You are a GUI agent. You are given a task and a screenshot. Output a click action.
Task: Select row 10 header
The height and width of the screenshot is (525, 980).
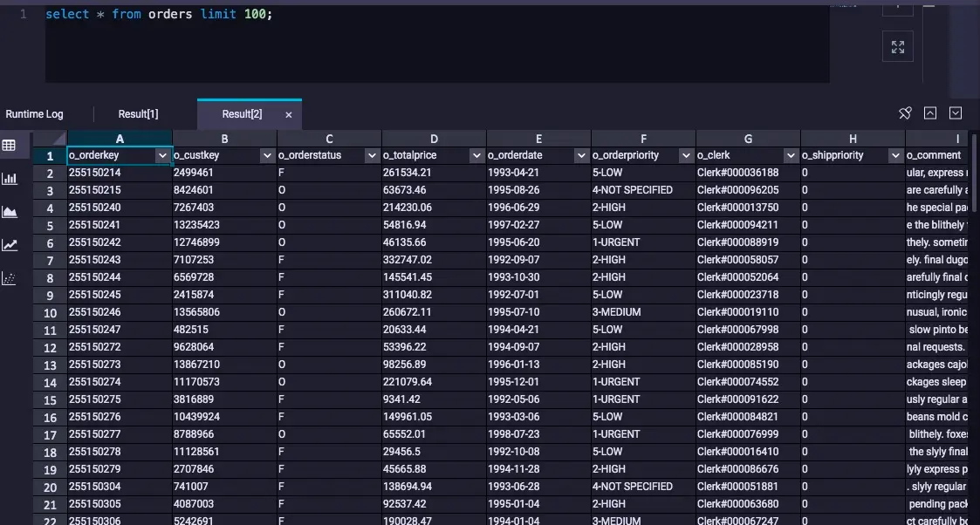point(50,313)
